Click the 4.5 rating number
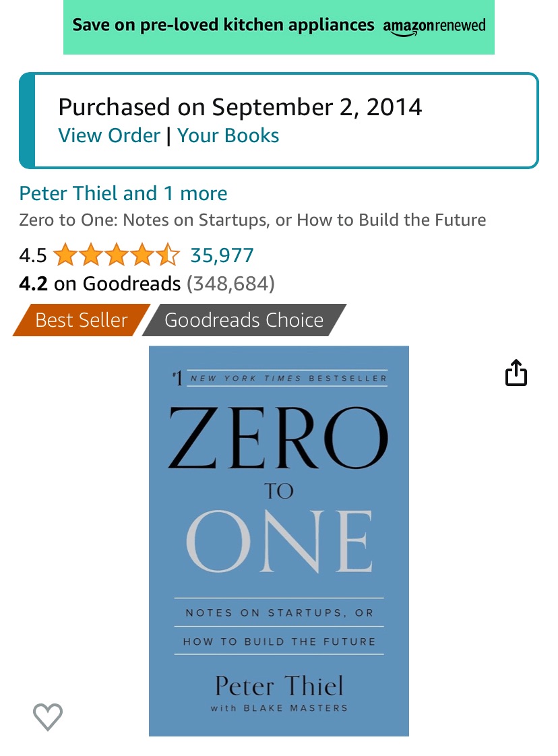 point(32,255)
